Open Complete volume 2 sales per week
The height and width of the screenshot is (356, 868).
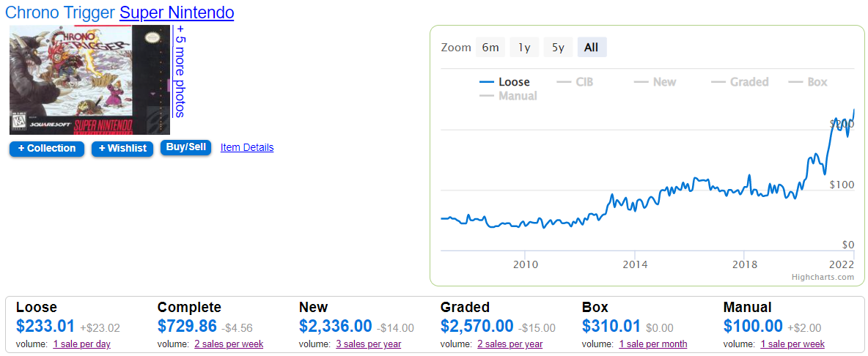pyautogui.click(x=229, y=344)
